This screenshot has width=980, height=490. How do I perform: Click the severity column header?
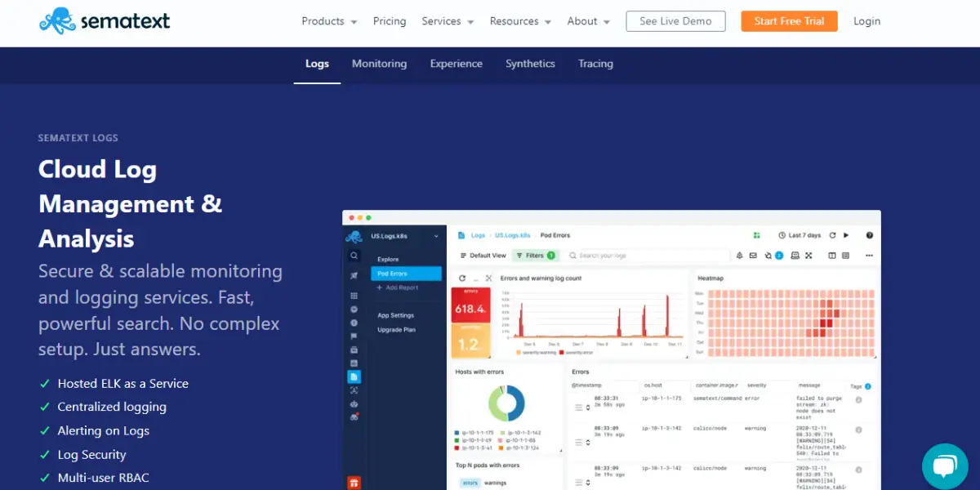tap(757, 385)
